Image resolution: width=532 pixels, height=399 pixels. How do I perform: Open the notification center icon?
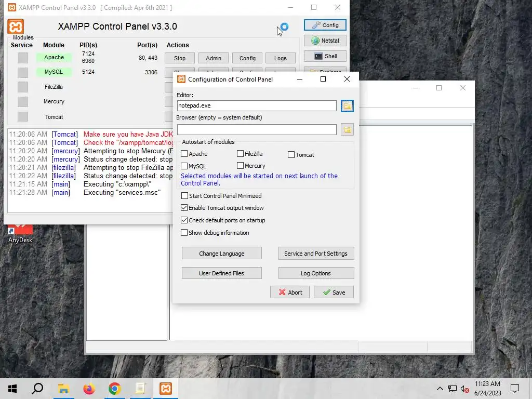[x=515, y=389]
